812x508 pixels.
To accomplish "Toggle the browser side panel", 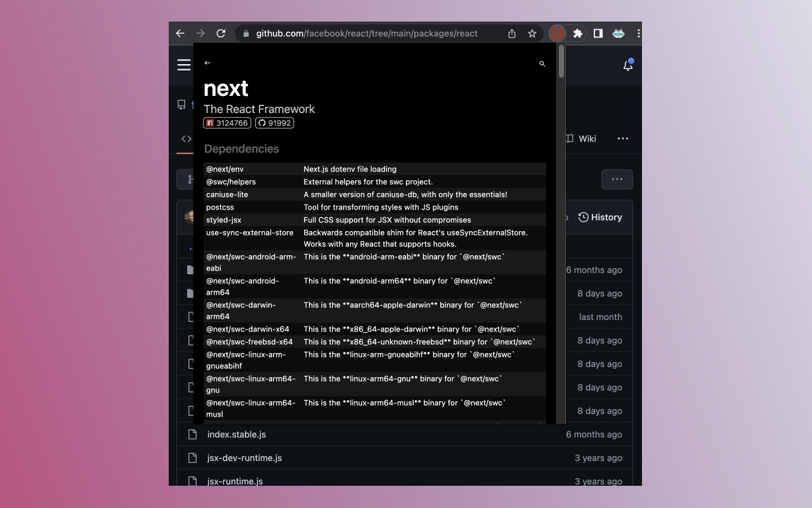I will pos(598,34).
